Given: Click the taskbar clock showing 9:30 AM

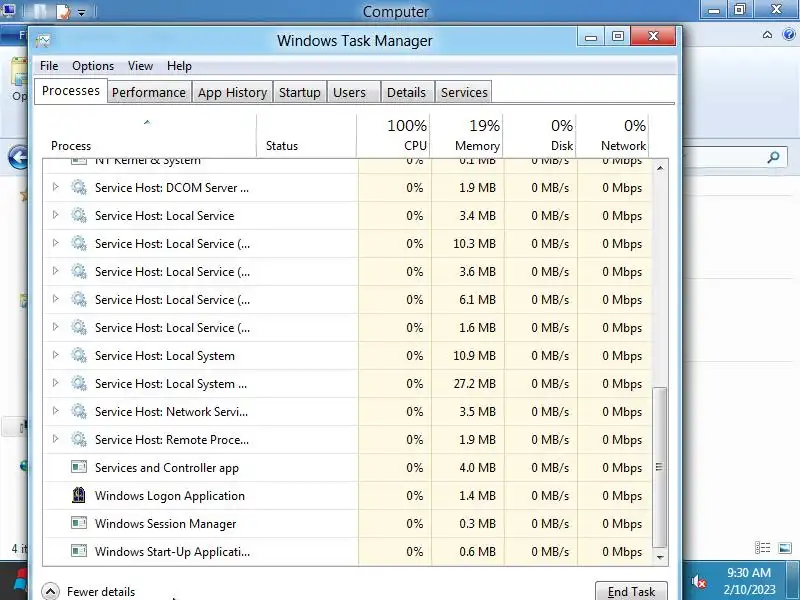Looking at the screenshot, I should [749, 581].
